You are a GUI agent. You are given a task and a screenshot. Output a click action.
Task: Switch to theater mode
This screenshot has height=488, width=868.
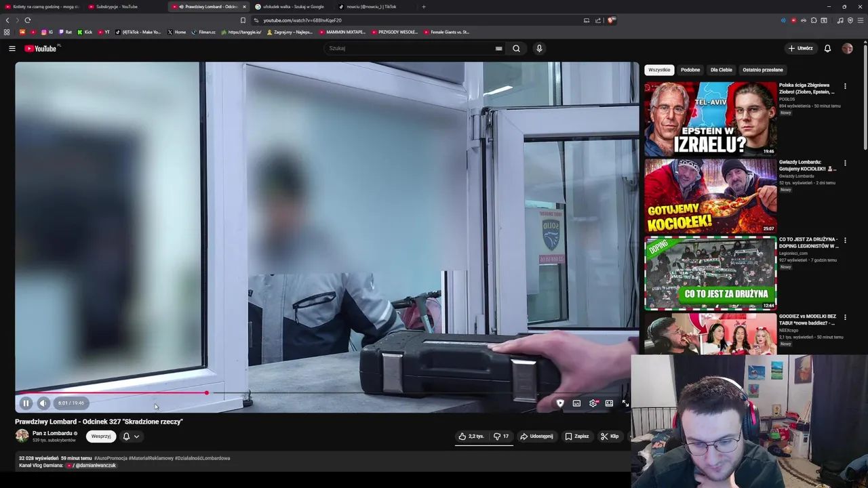tap(609, 403)
